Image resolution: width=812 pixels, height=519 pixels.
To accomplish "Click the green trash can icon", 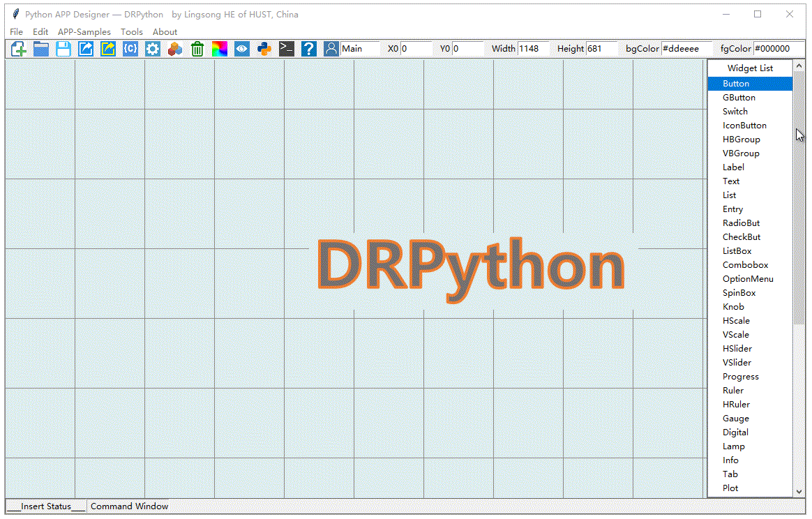I will click(197, 50).
